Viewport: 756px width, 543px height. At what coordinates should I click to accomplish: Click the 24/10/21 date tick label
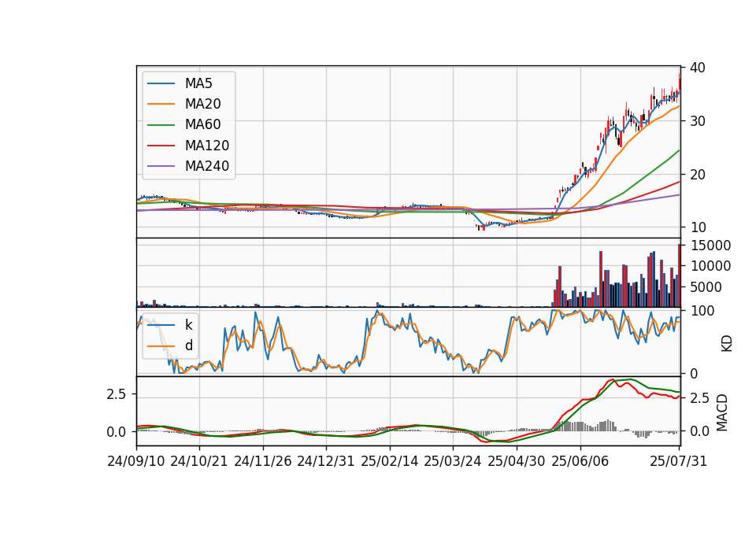199,461
